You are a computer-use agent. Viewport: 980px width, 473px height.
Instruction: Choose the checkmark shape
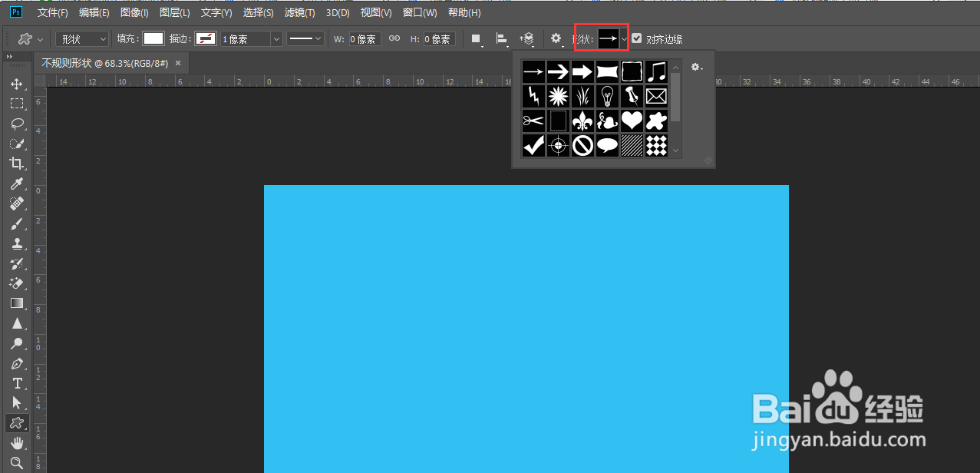pyautogui.click(x=533, y=144)
